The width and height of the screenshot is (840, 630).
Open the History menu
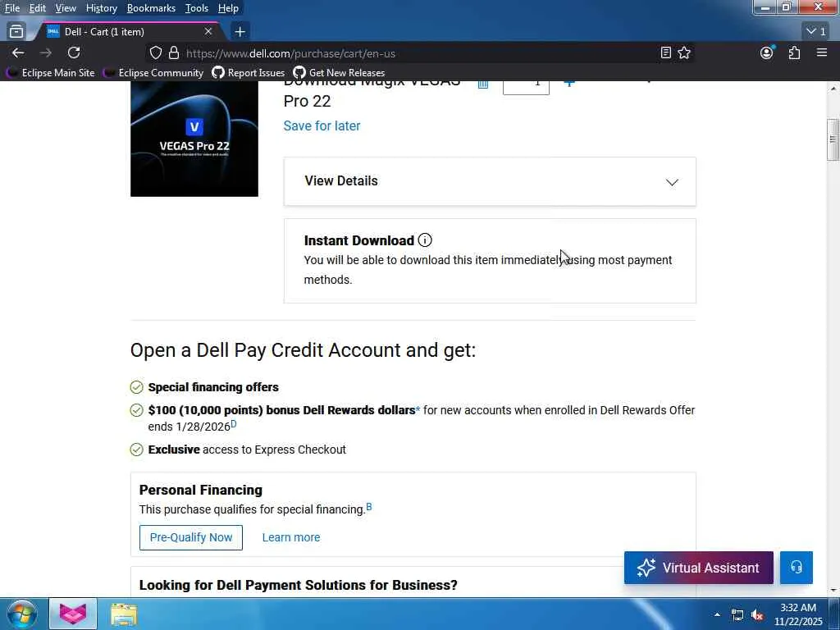(101, 8)
